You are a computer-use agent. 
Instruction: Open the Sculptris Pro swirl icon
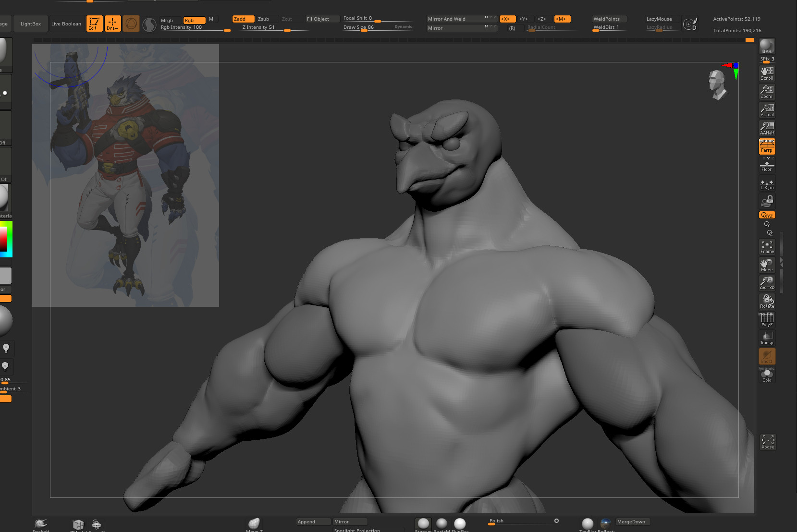coord(149,24)
